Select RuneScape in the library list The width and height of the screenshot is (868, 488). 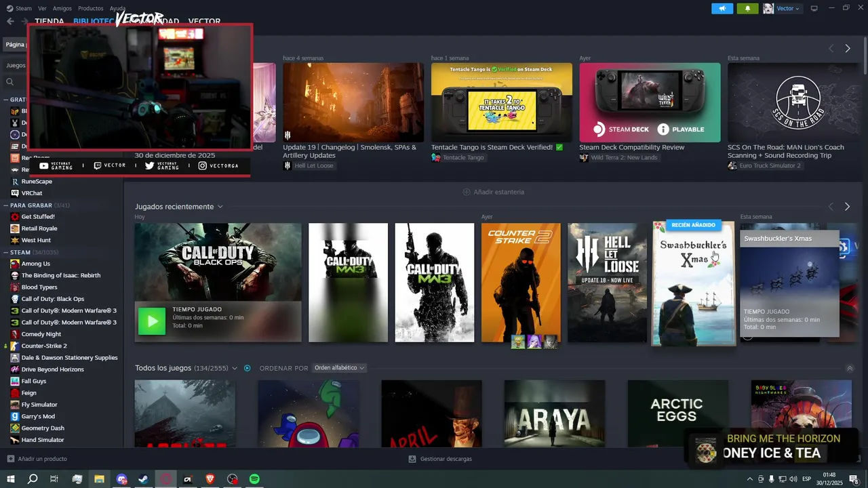37,182
